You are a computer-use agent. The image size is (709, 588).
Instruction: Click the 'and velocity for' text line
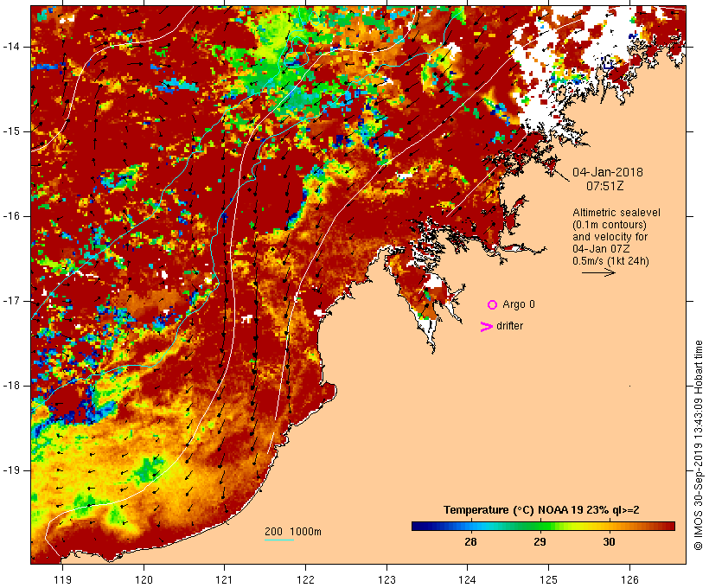[x=610, y=237]
